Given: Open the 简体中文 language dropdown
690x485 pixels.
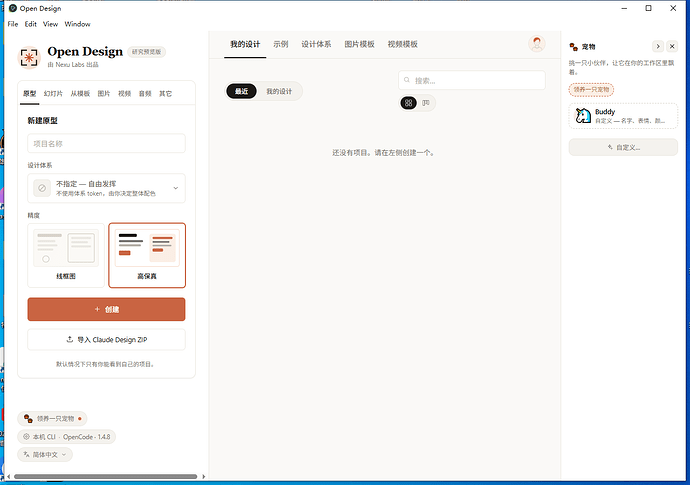Looking at the screenshot, I should (45, 455).
